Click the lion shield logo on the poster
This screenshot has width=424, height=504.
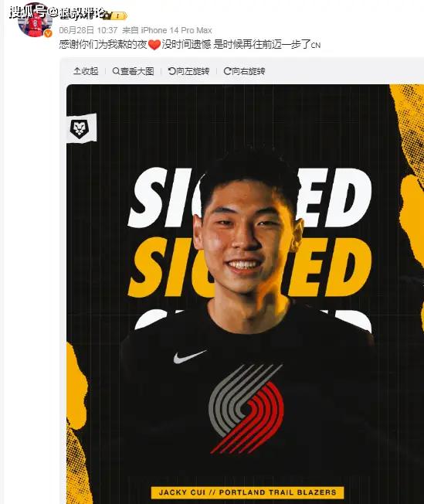coord(80,128)
